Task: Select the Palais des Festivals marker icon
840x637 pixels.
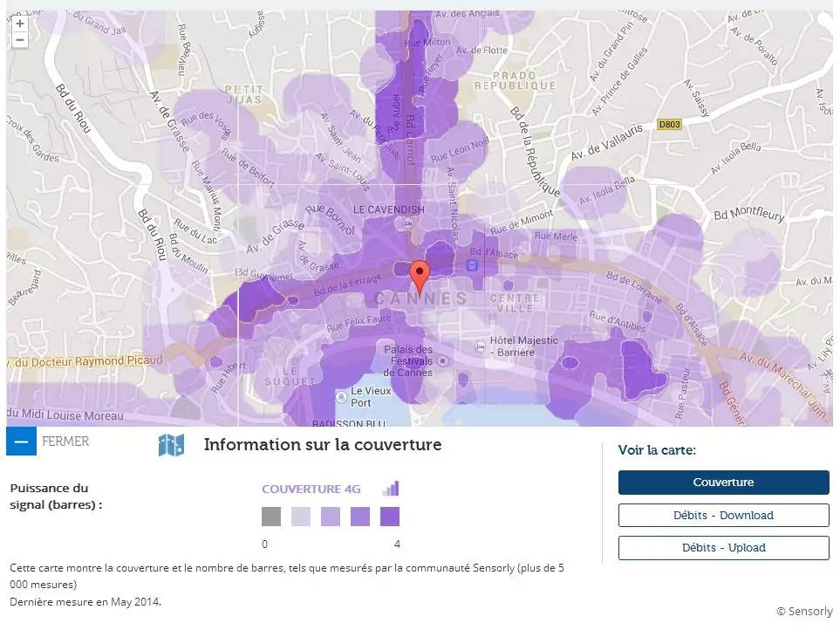Action: click(442, 361)
